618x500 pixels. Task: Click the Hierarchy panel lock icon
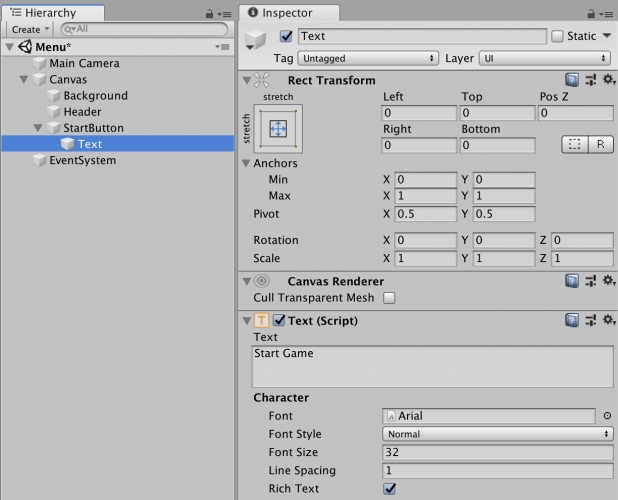tap(208, 13)
